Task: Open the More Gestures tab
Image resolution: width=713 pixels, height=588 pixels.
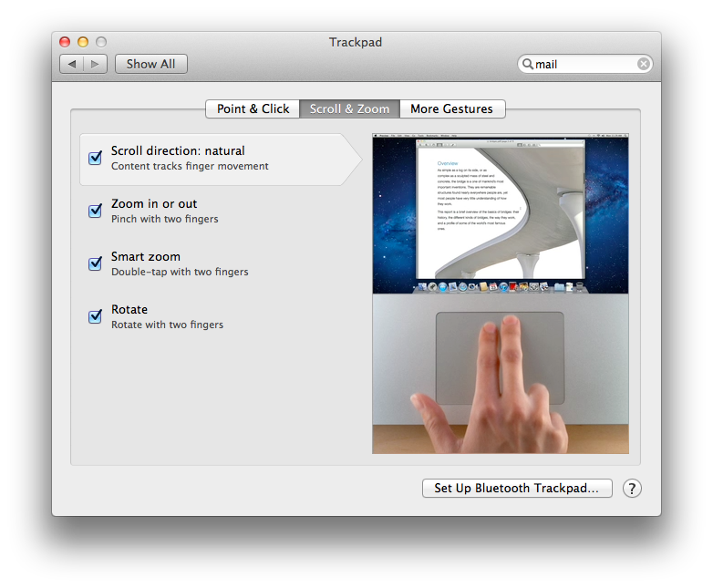Action: pos(451,109)
